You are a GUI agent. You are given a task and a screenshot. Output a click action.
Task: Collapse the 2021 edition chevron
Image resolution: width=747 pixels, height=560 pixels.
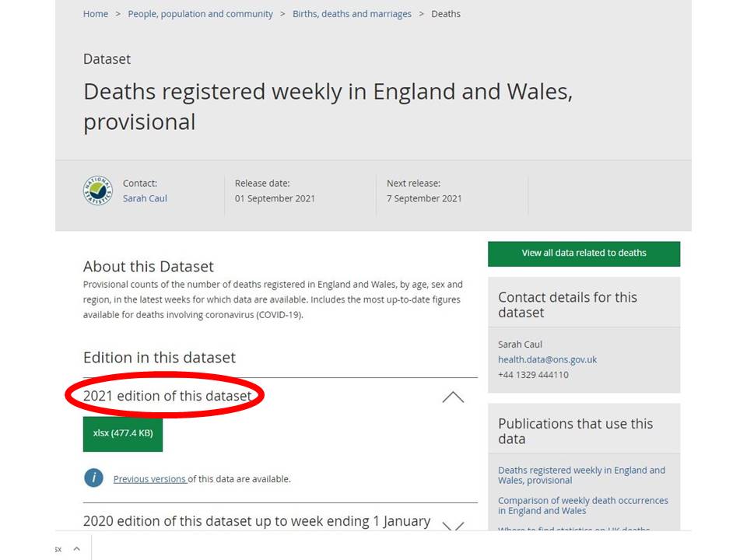(x=452, y=397)
